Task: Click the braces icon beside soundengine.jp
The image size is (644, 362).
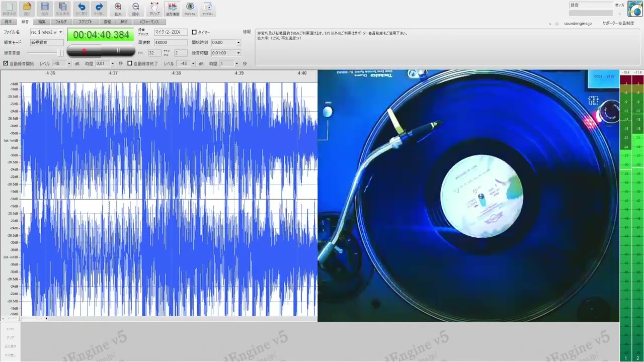Action: click(x=557, y=24)
